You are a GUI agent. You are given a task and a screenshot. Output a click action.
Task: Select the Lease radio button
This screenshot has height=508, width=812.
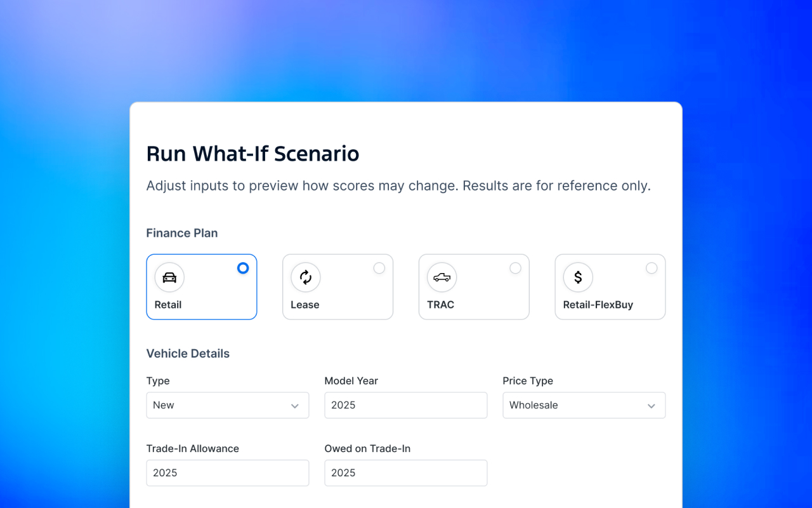point(379,269)
